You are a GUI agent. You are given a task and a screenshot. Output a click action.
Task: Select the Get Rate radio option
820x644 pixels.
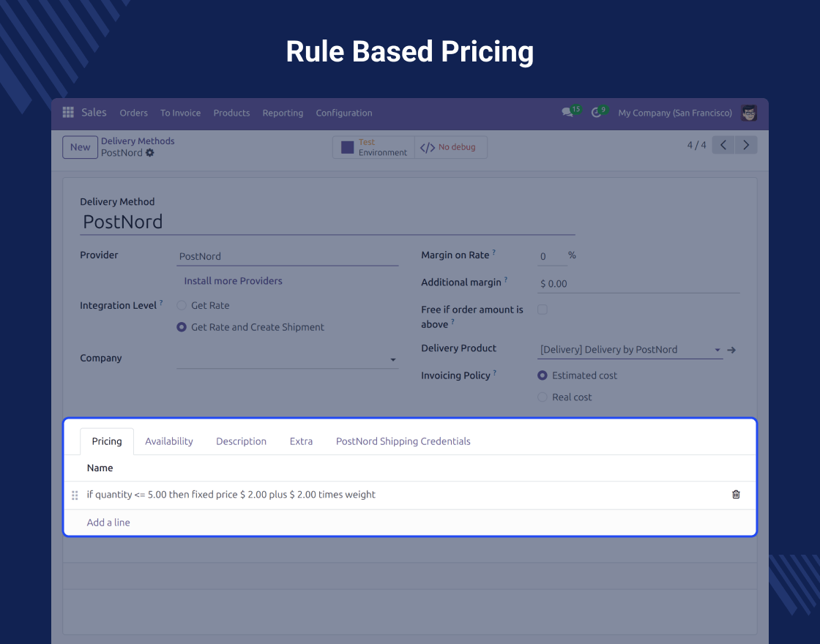click(x=182, y=305)
